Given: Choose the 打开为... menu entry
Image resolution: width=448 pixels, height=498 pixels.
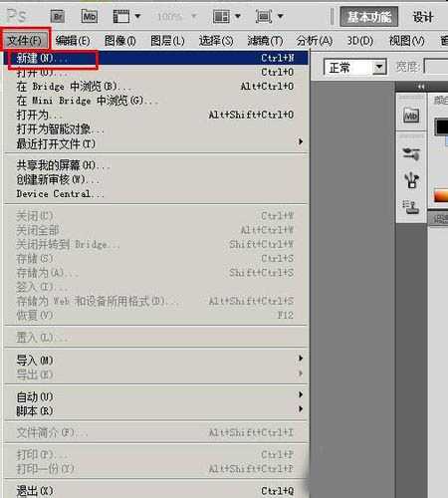Looking at the screenshot, I should (x=155, y=115).
